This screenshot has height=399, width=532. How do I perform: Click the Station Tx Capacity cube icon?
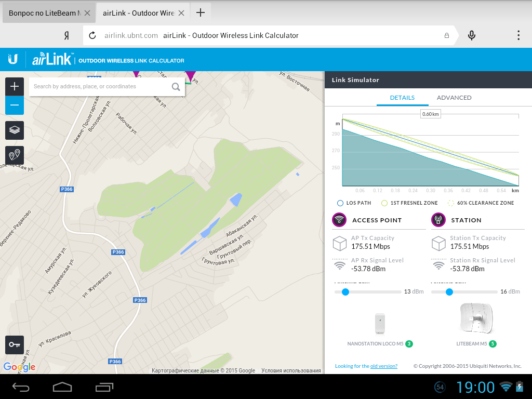coord(438,243)
